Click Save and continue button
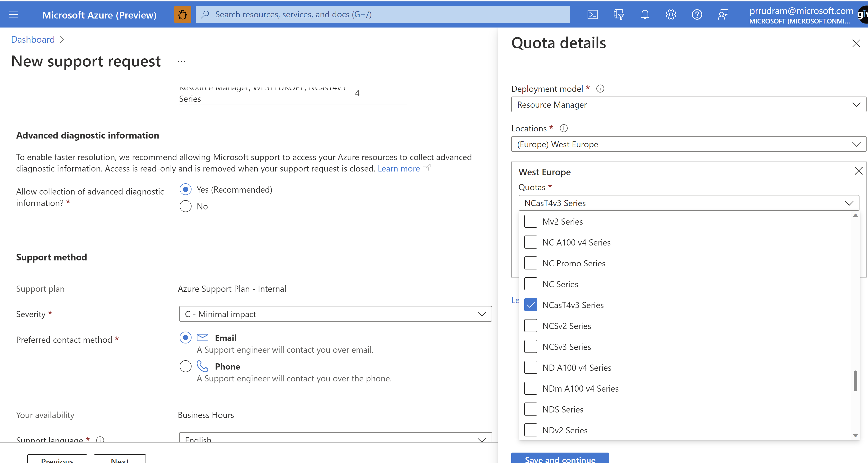Image resolution: width=868 pixels, height=463 pixels. [x=560, y=458]
